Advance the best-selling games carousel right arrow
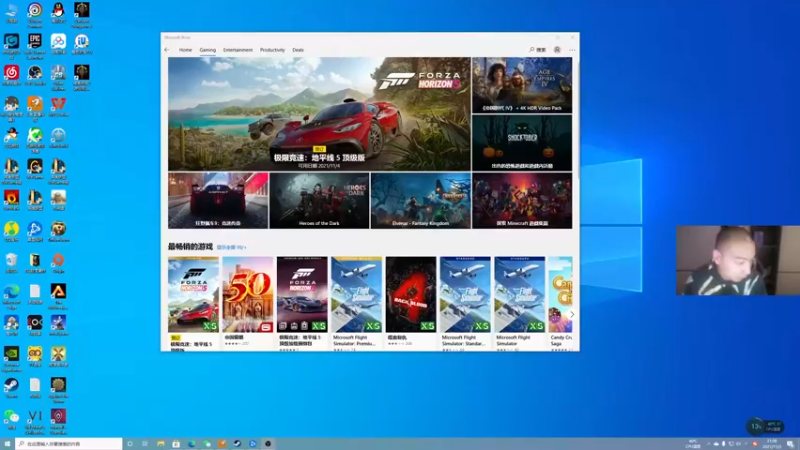The height and width of the screenshot is (450, 800). tap(571, 314)
